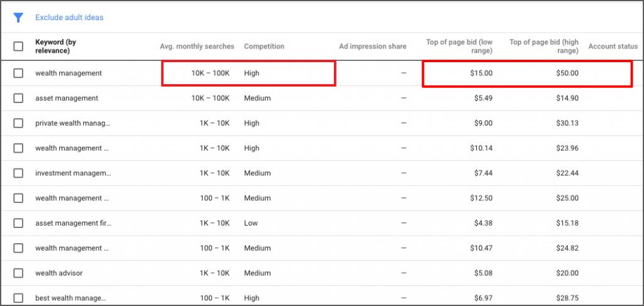
Task: Click the $5.49 low bid value
Action: [484, 98]
